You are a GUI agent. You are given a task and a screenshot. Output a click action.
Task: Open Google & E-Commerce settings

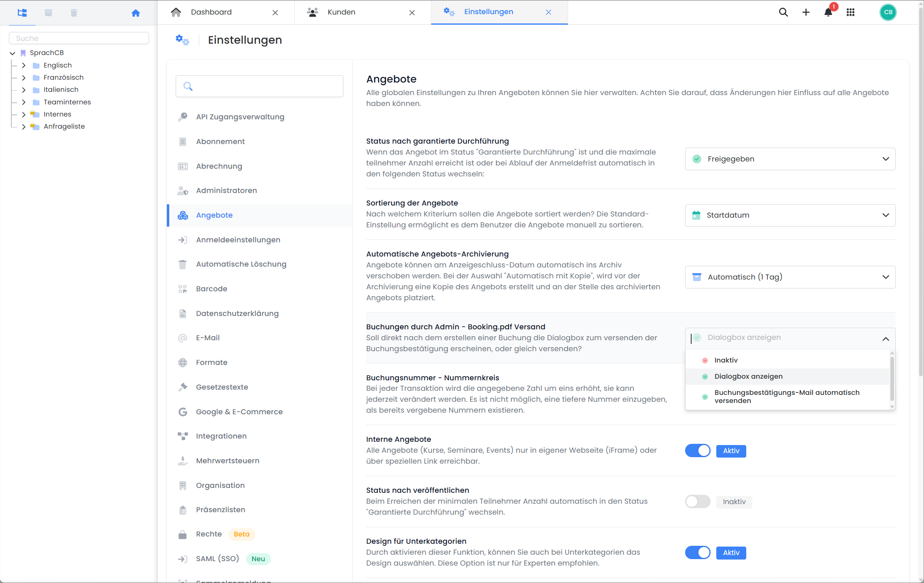click(x=239, y=411)
